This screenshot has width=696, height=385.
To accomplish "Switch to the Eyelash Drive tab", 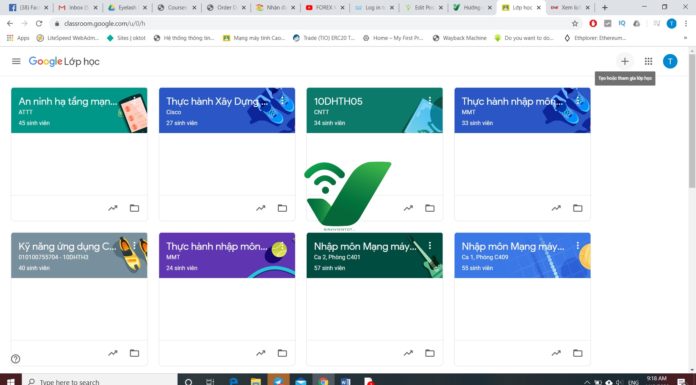I will [x=127, y=8].
